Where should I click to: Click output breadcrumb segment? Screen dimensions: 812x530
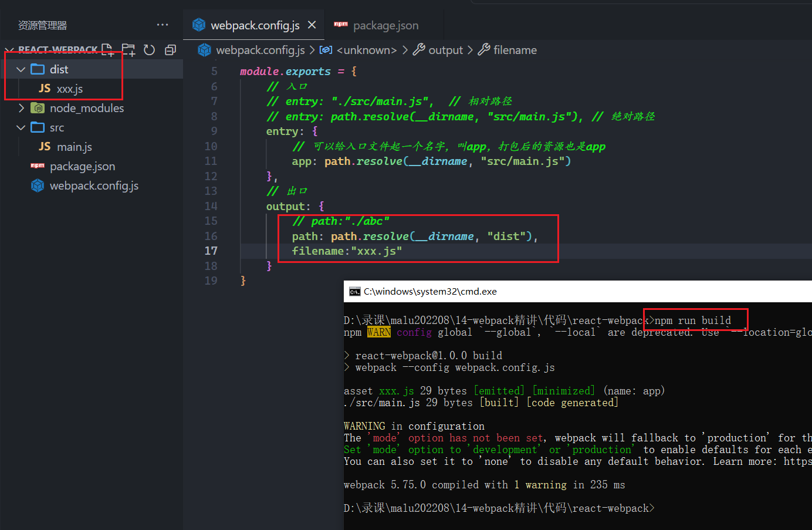(446, 50)
